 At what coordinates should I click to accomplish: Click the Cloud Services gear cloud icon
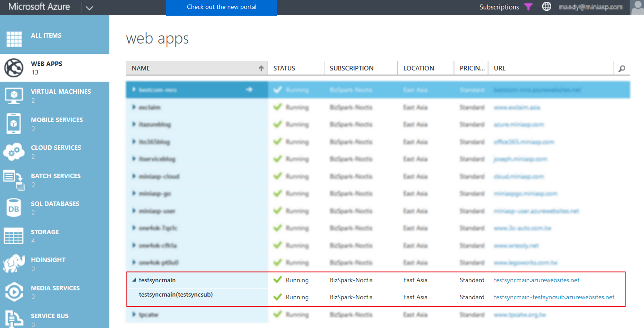click(14, 152)
